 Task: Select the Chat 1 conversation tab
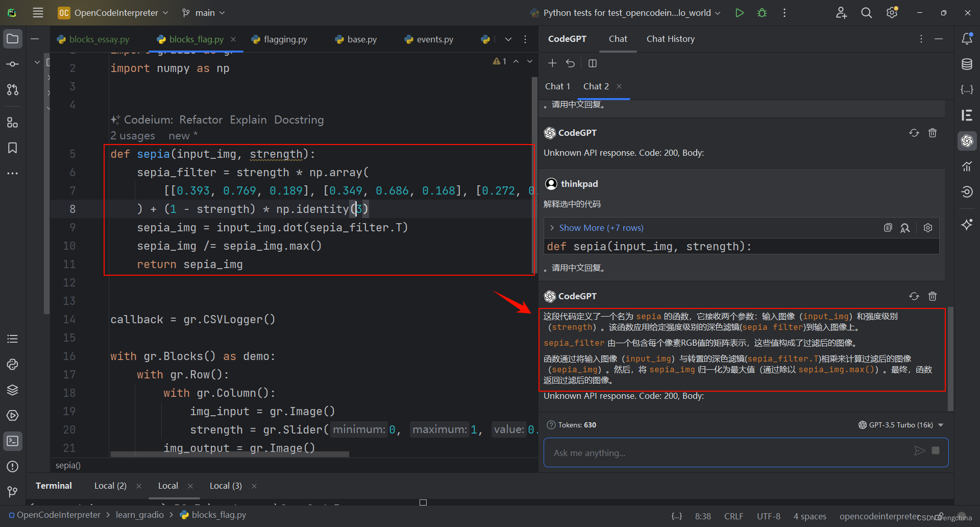[557, 86]
